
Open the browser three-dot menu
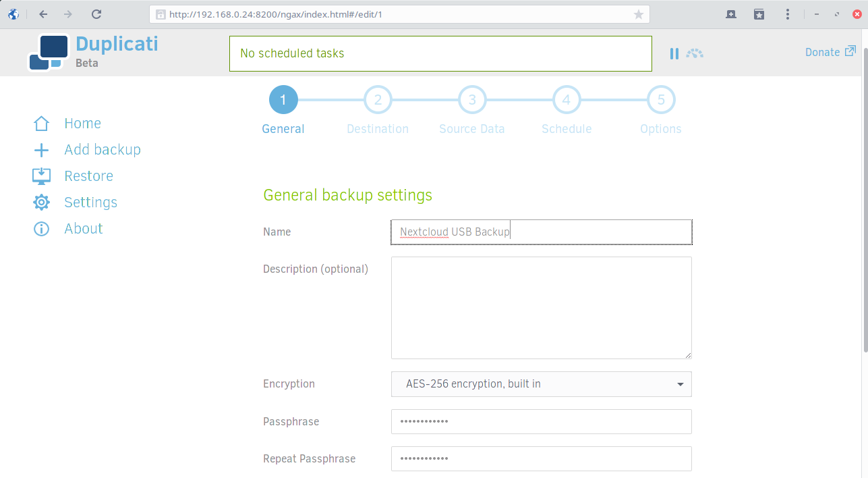tap(788, 14)
